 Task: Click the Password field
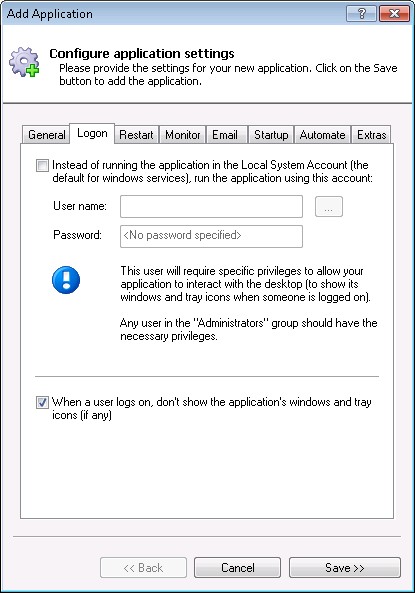click(211, 236)
